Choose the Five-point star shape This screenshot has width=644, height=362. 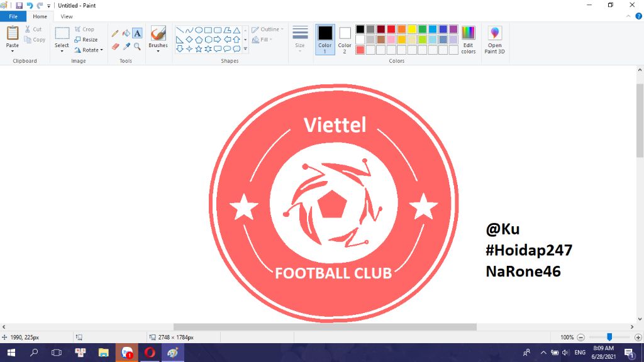(199, 49)
